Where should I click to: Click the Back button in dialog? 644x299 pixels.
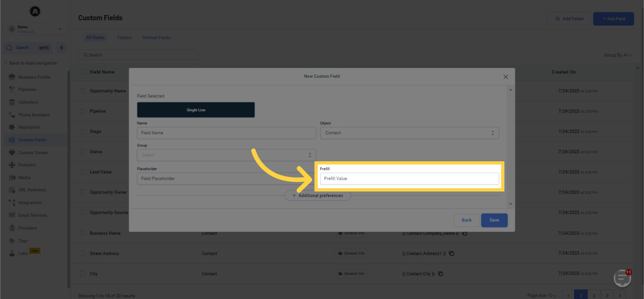point(467,220)
